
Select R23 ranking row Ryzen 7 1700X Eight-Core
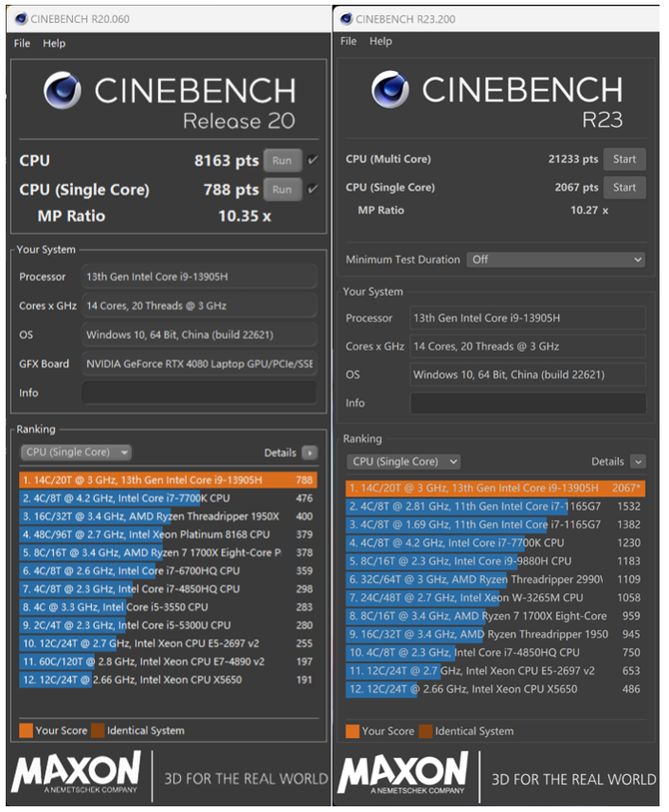pos(495,615)
